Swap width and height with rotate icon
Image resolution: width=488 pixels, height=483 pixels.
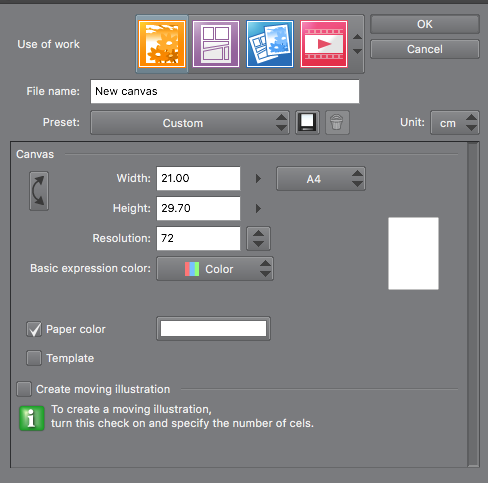pos(39,191)
